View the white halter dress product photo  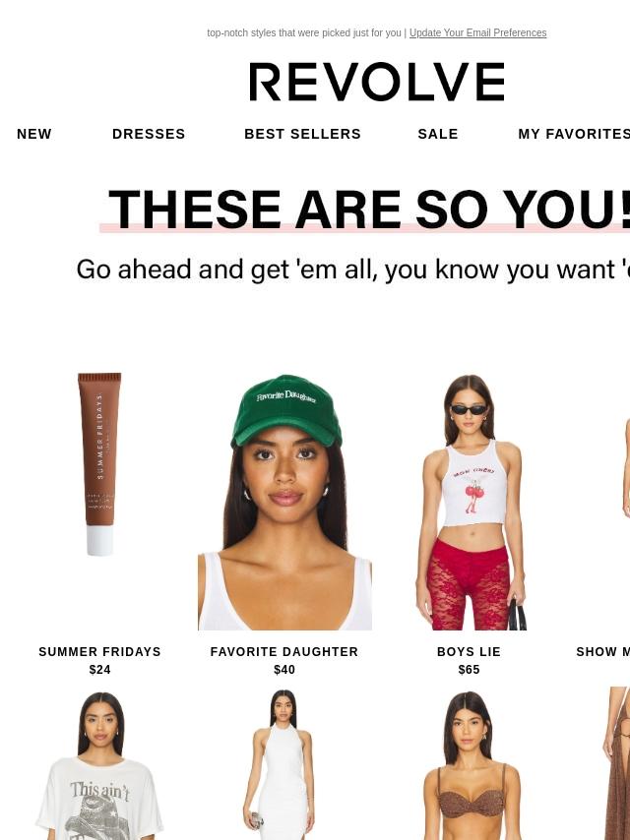point(284,764)
